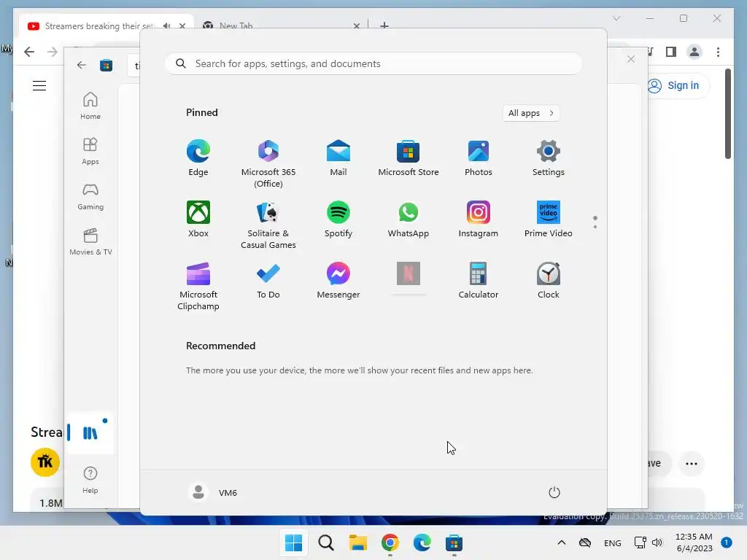Open Prime Video app
Viewport: 747px width, 560px height.
pos(549,219)
